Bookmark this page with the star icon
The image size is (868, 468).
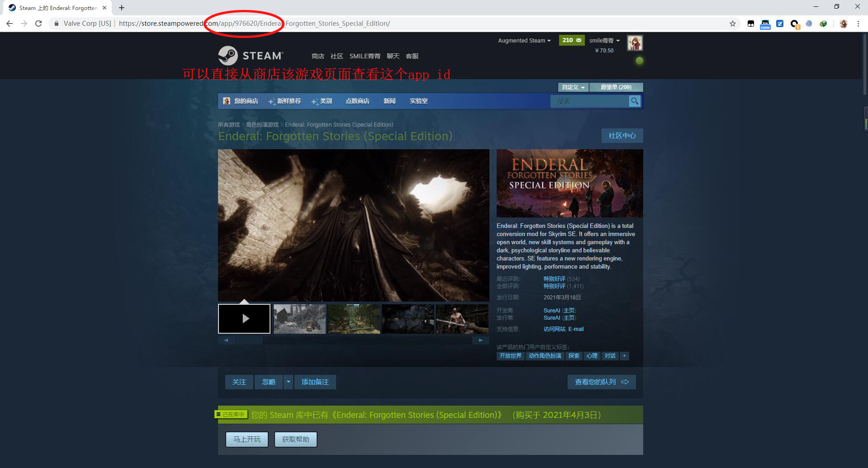coord(733,24)
